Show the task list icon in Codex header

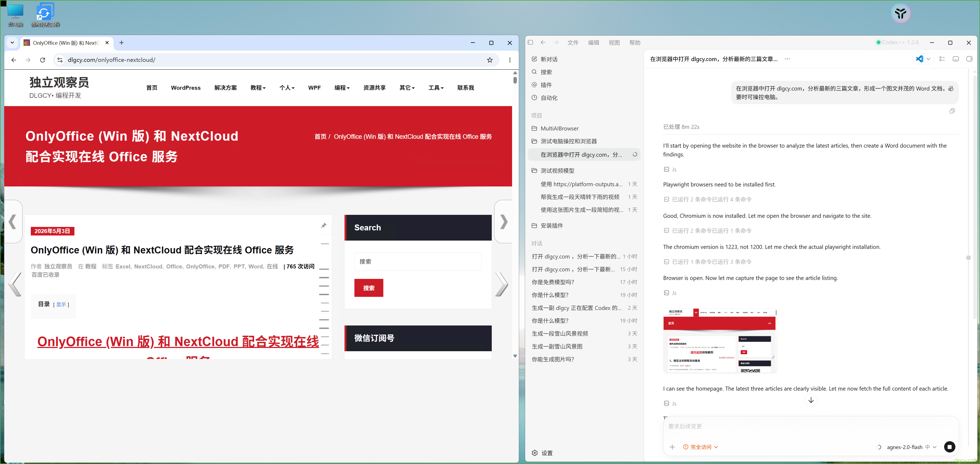tap(942, 59)
